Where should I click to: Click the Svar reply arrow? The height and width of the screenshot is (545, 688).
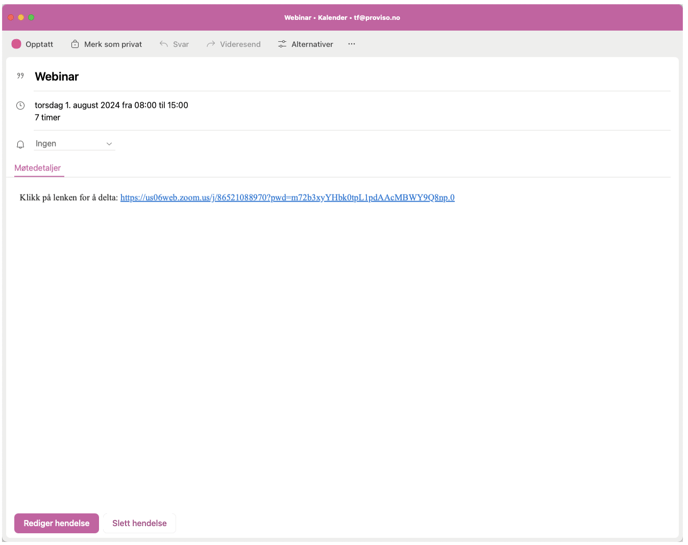click(164, 44)
